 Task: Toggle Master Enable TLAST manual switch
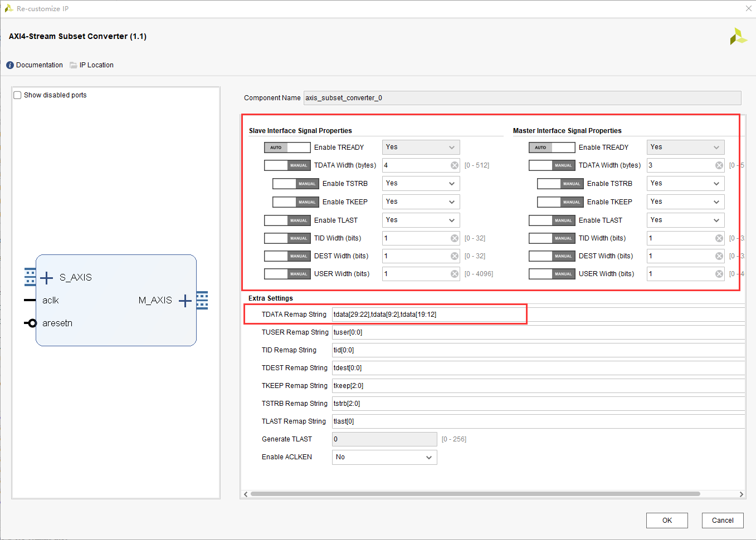pos(552,220)
